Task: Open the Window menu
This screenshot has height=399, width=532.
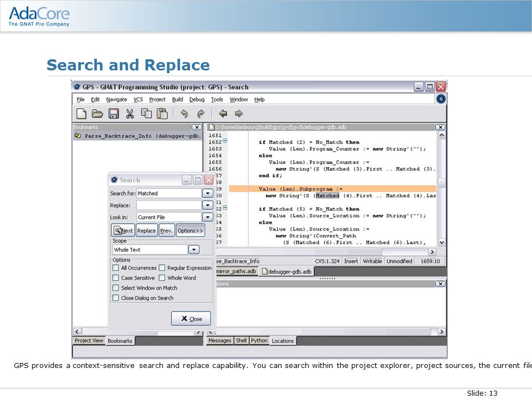Action: (238, 99)
